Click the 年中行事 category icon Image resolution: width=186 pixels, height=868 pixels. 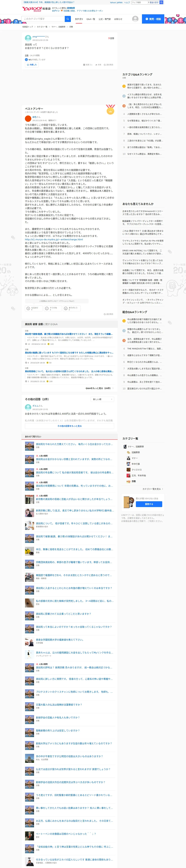(129, 464)
